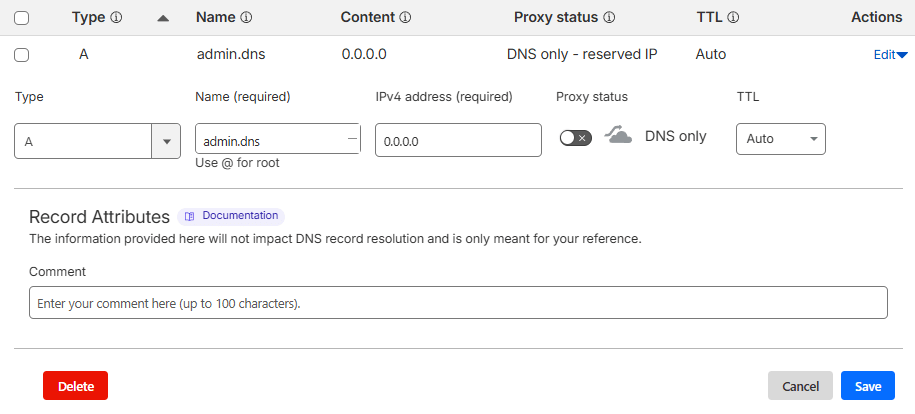Viewport: 915px width, 414px height.
Task: Delete the admin.dns record
Action: tap(75, 386)
